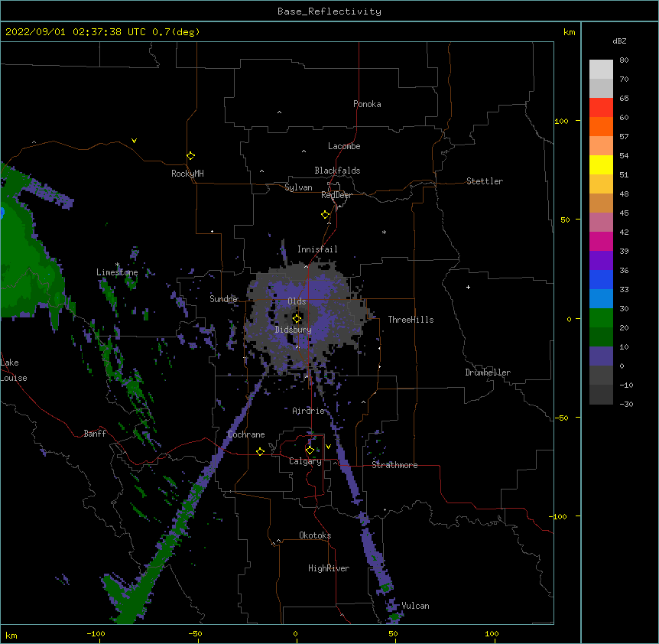Click the Stettler city label

pos(485,181)
